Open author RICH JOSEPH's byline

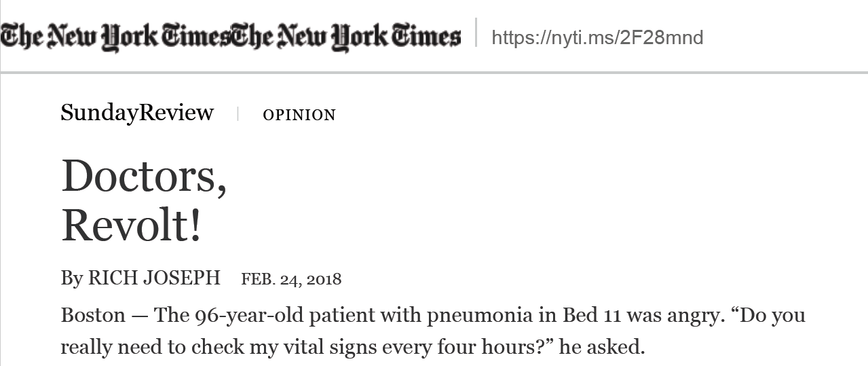(155, 278)
